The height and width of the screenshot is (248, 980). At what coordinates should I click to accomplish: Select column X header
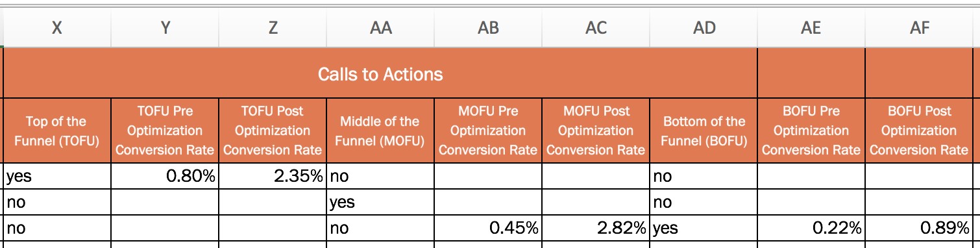(x=57, y=27)
